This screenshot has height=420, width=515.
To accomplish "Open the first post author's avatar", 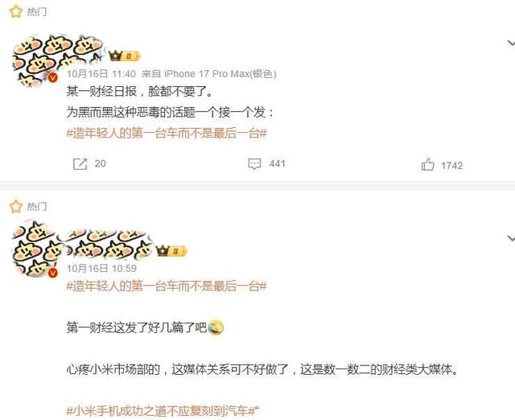I will [34, 61].
